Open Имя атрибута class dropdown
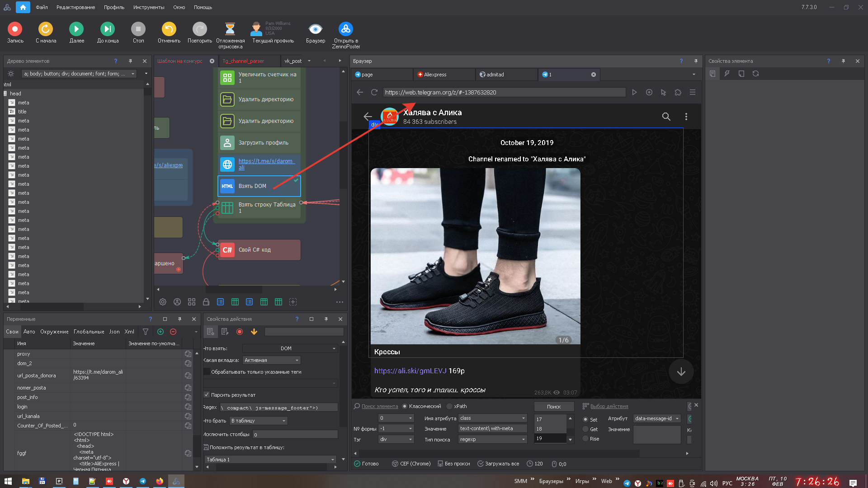The height and width of the screenshot is (488, 868). 493,418
